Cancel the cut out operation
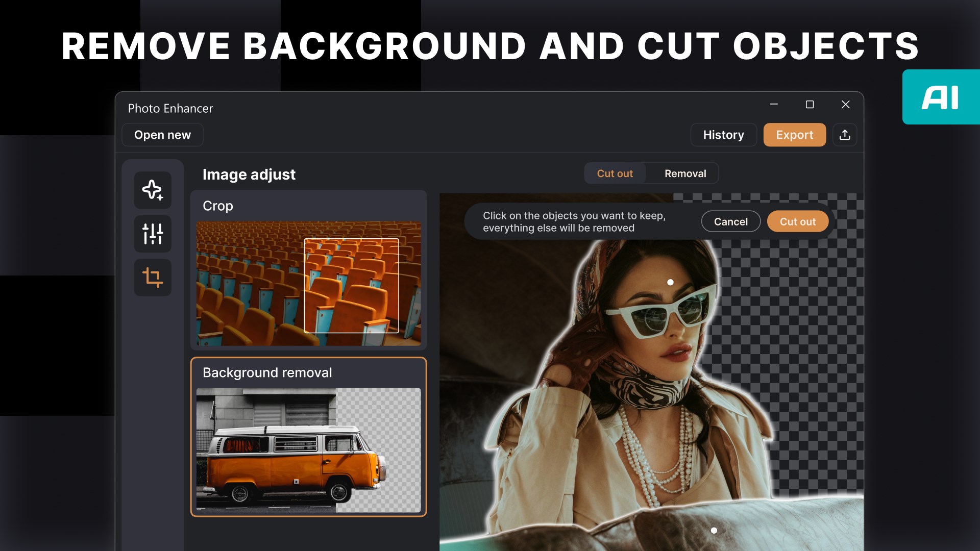Viewport: 980px width, 551px height. [730, 221]
